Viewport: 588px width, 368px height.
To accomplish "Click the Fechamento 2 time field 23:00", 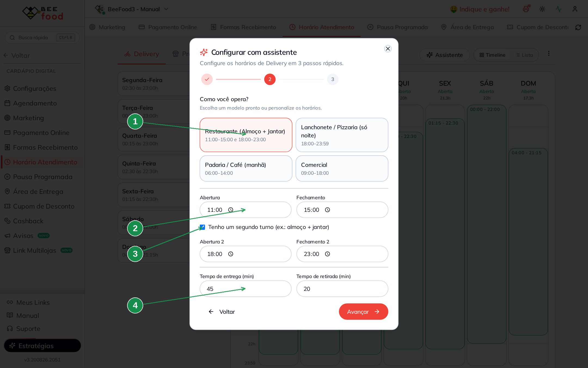I will coord(342,254).
